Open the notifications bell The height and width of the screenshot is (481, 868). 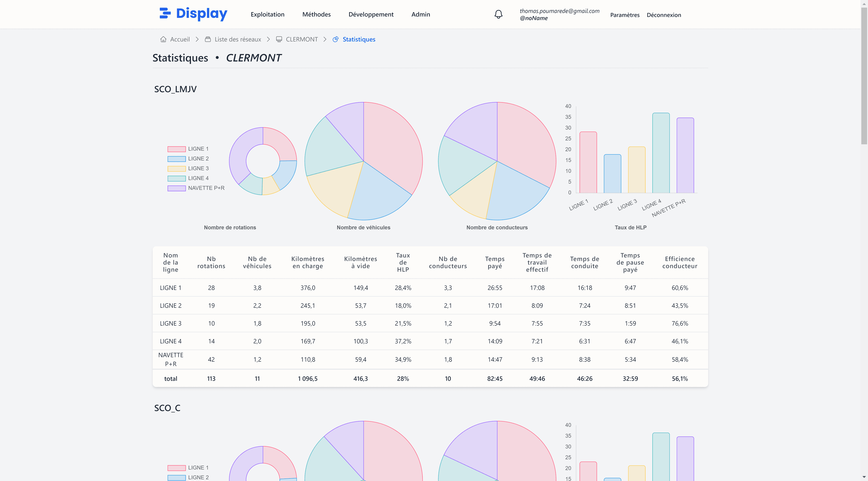pos(498,14)
